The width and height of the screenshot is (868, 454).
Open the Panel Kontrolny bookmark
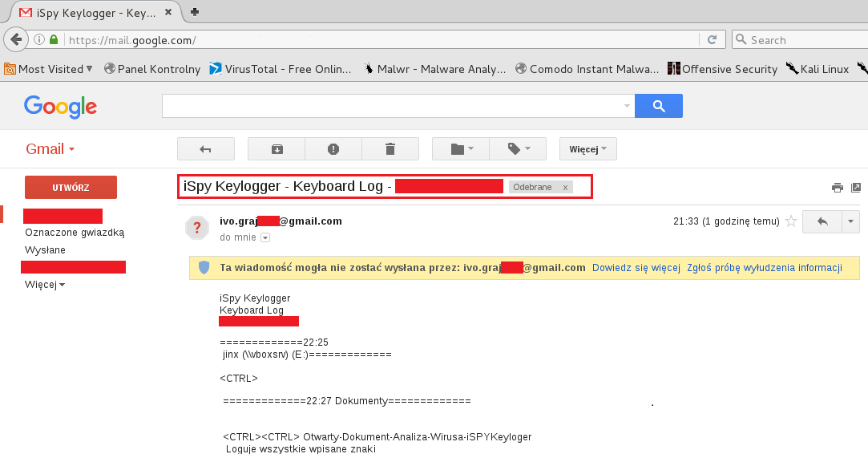tap(152, 69)
